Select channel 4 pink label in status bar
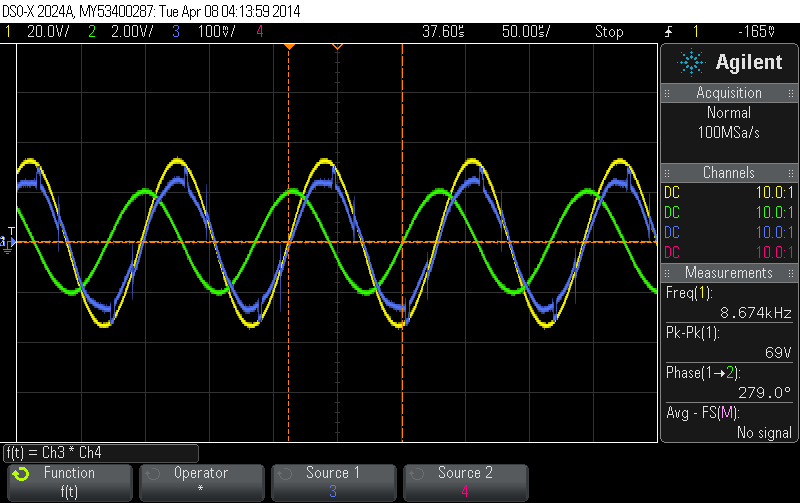 coord(260,32)
